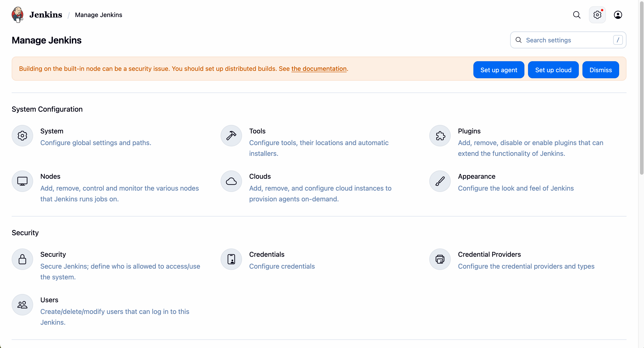Focus the Search settings input field
The height and width of the screenshot is (348, 644).
[565, 40]
